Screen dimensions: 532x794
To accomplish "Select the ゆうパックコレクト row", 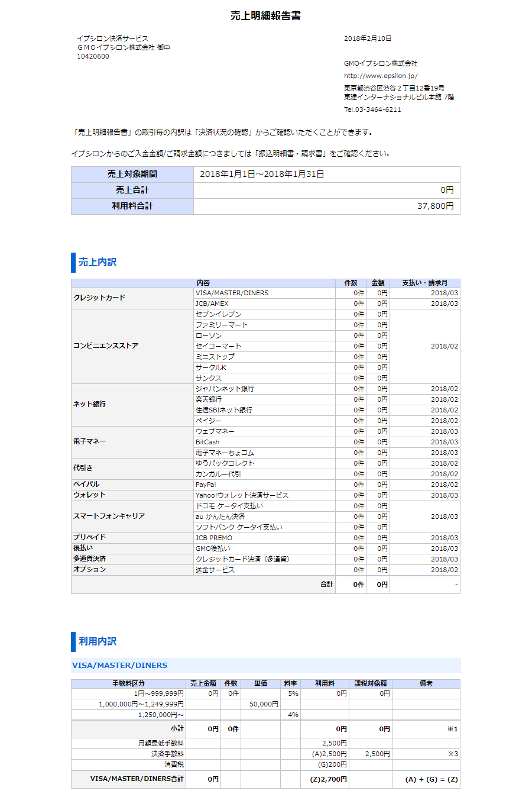I will [327, 464].
